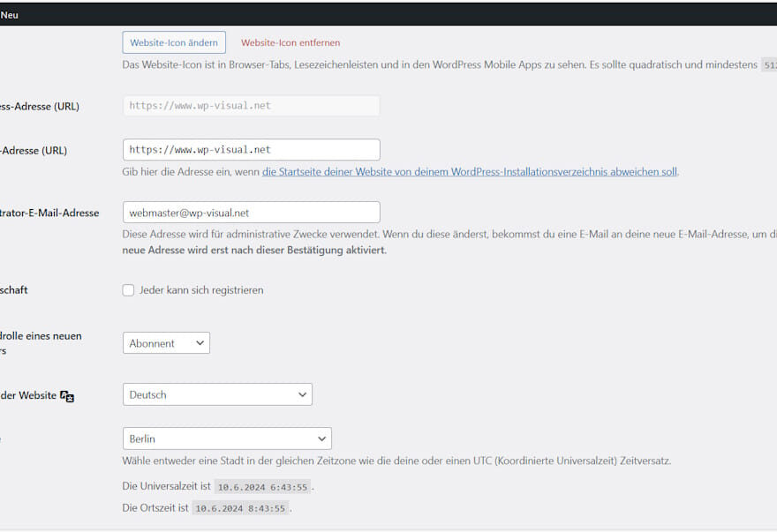Click the 'neue Adresse wird erst nach dieser Bestätigung aktiviert' text
Image resolution: width=777 pixels, height=532 pixels.
coord(254,251)
